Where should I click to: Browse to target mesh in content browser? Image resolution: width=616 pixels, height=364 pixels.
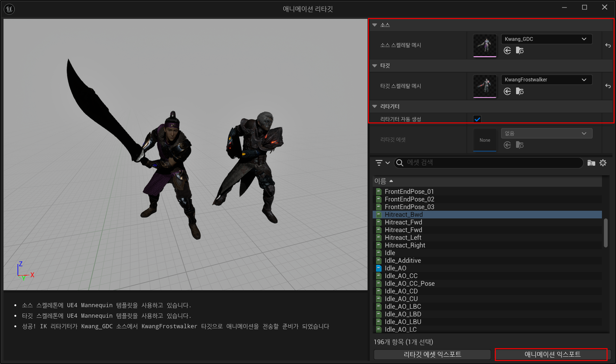pos(520,92)
